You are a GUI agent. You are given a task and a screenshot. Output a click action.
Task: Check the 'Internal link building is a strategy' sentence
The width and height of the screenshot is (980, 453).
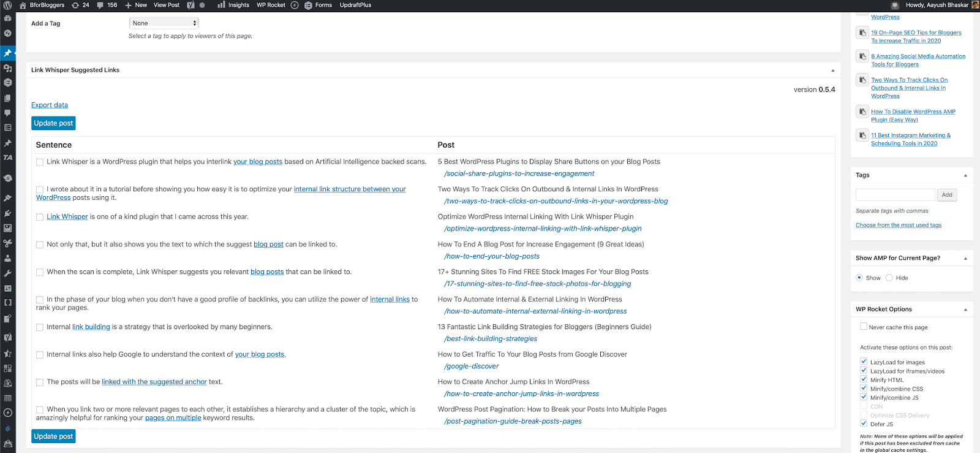click(x=40, y=328)
